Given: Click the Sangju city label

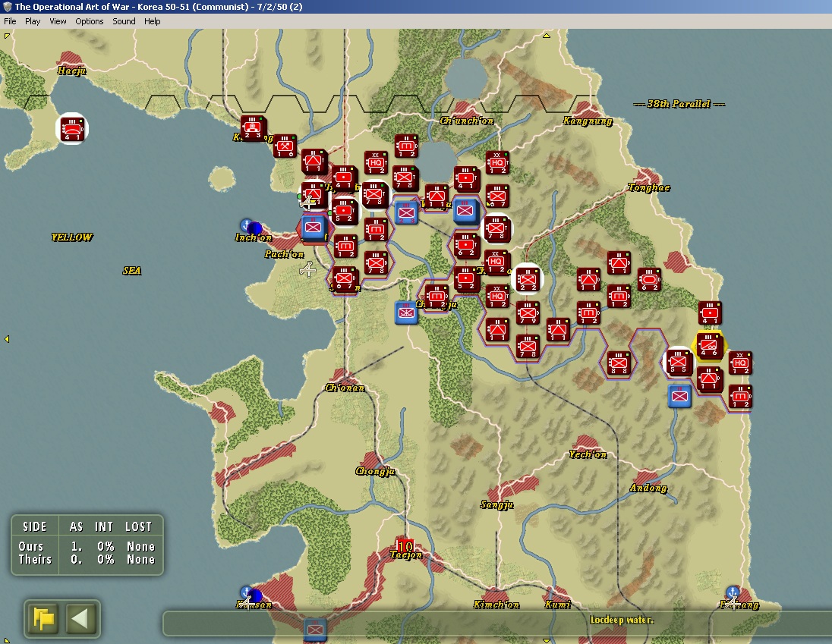Looking at the screenshot, I should (x=496, y=504).
